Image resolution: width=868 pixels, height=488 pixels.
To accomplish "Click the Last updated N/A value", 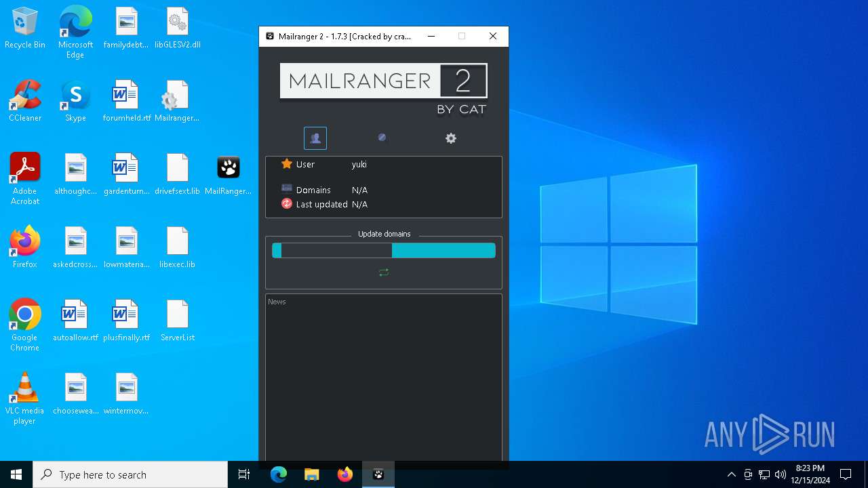I will [x=359, y=204].
